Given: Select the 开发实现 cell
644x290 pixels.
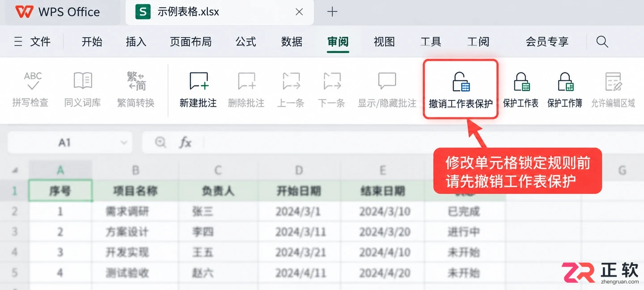Looking at the screenshot, I should [136, 252].
